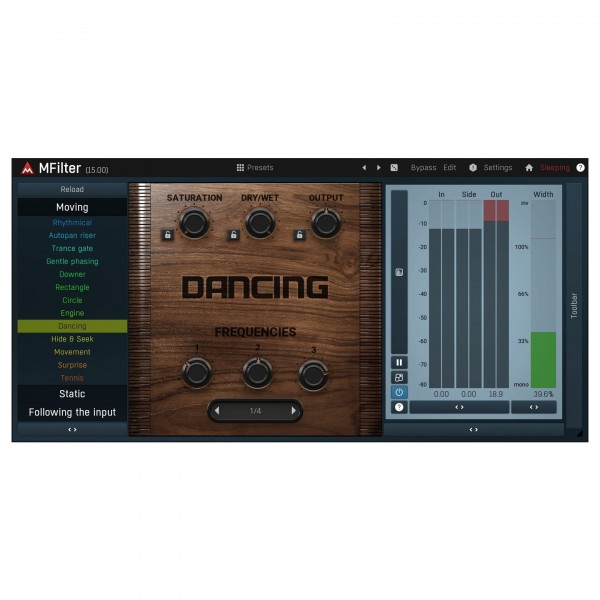The width and height of the screenshot is (600, 600).
Task: Click the Settings round icon
Action: [473, 168]
